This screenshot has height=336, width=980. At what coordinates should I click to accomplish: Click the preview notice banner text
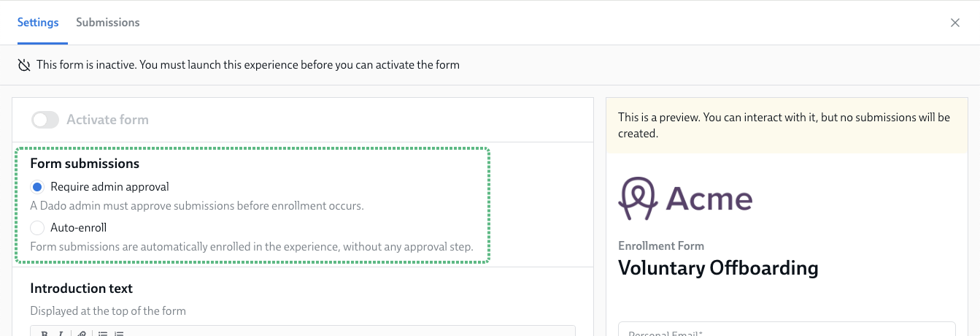coord(784,125)
